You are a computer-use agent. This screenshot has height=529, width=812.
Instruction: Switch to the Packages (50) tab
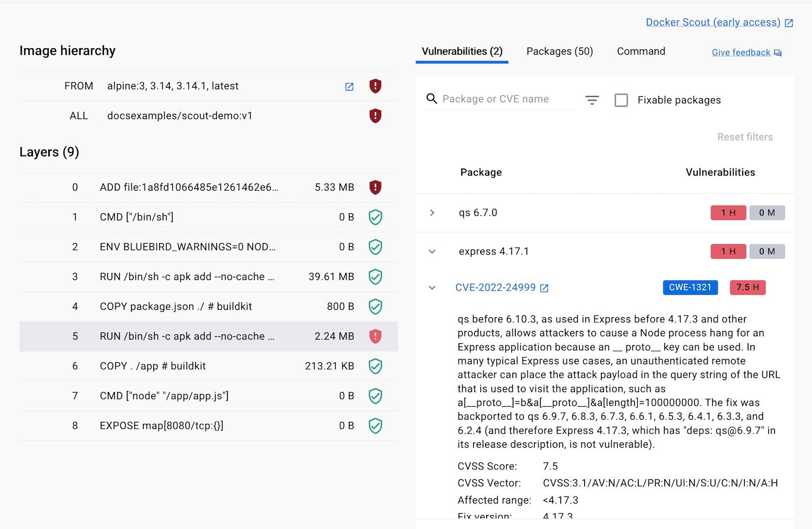[x=559, y=51]
